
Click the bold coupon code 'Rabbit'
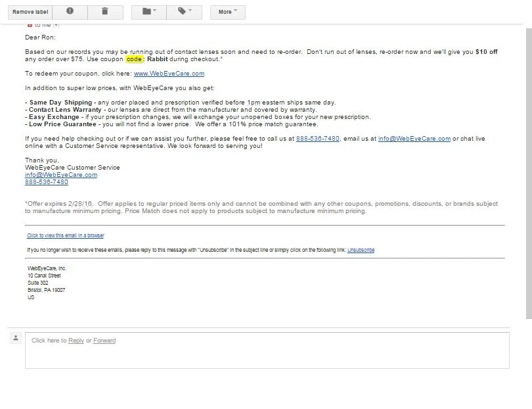tap(158, 59)
